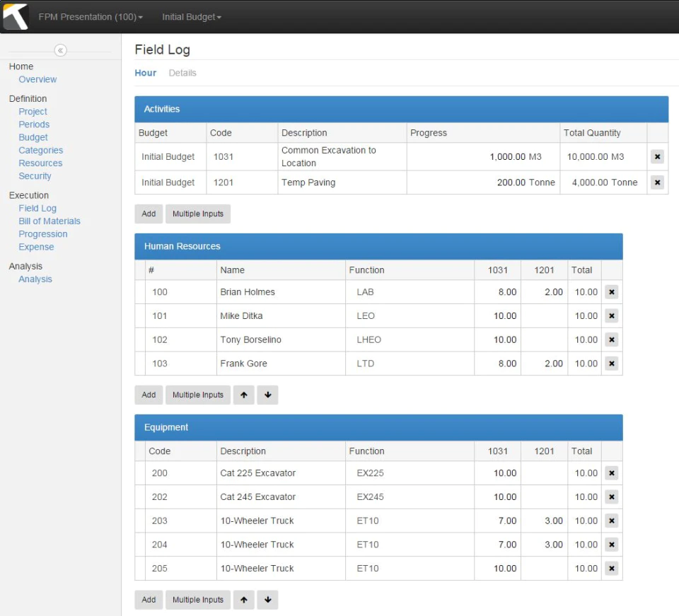Move human resource up with the arrow button
Screen dimensions: 679x616
(x=244, y=395)
